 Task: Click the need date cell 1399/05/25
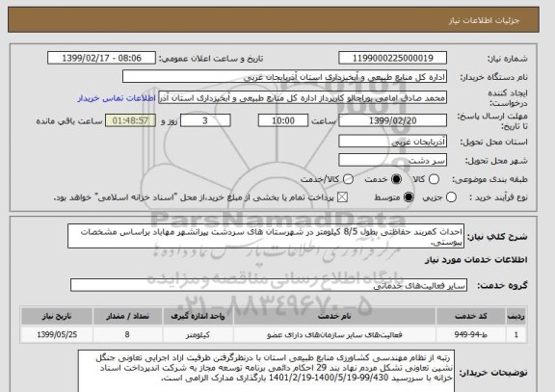(x=57, y=334)
